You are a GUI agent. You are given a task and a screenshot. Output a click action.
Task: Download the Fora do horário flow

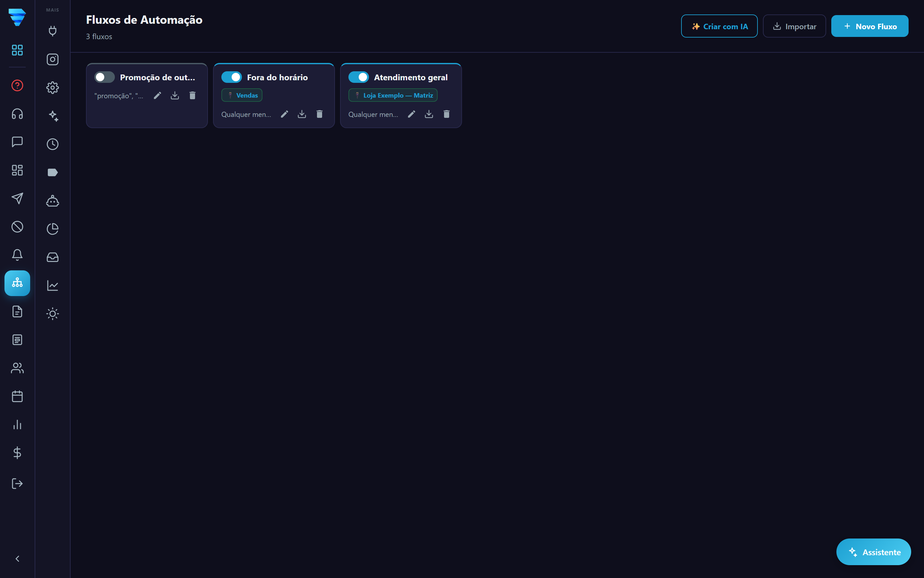coord(302,114)
